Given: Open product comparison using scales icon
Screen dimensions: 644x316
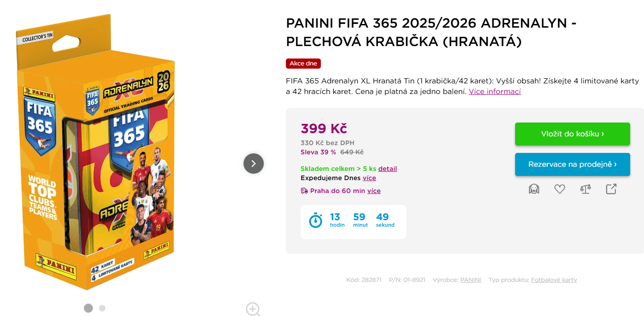Looking at the screenshot, I should coord(586,188).
